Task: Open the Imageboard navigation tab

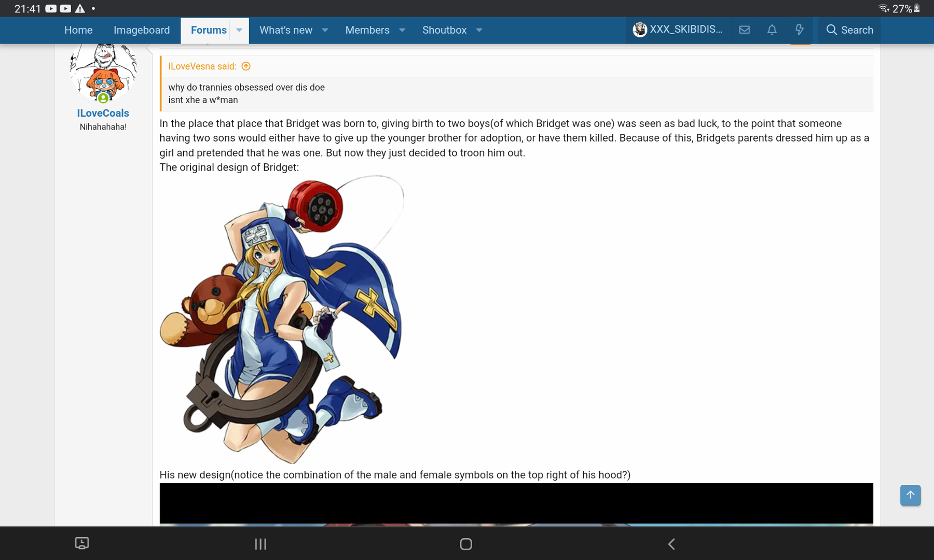Action: (142, 30)
